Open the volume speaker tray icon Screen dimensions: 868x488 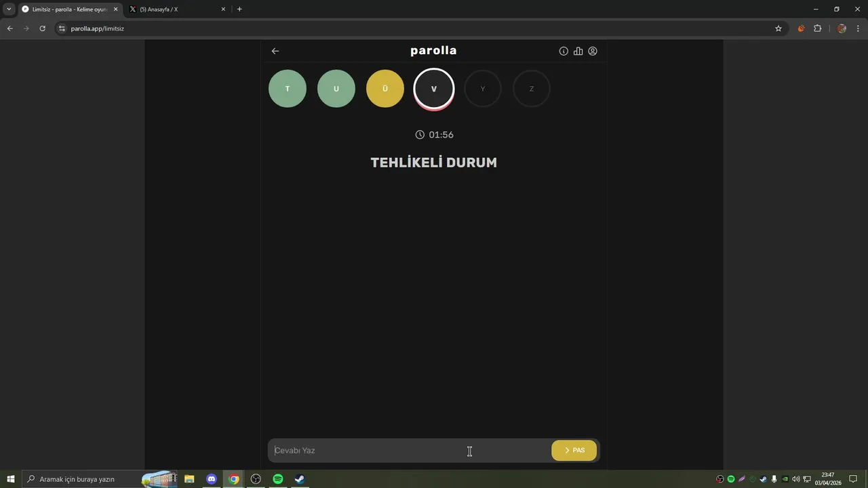(796, 479)
